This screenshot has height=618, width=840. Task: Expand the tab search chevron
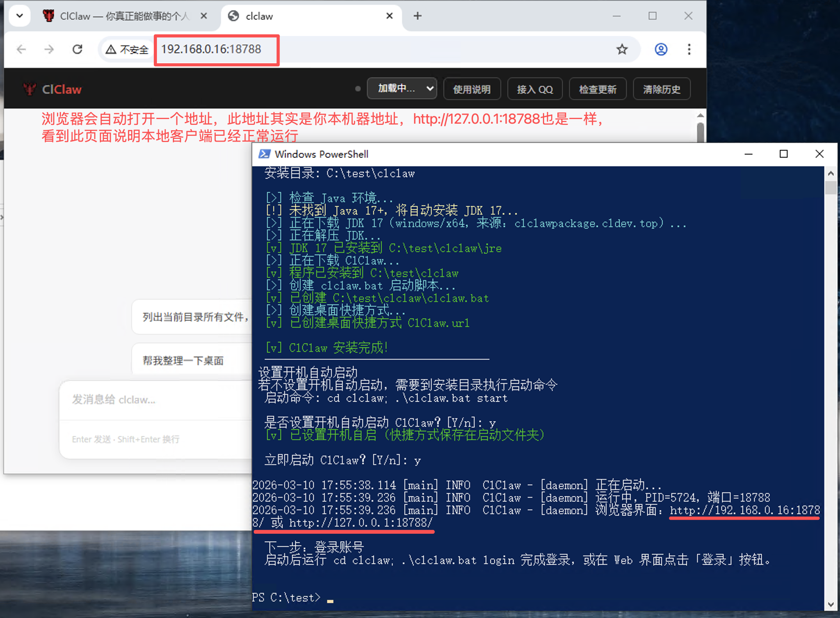tap(20, 16)
